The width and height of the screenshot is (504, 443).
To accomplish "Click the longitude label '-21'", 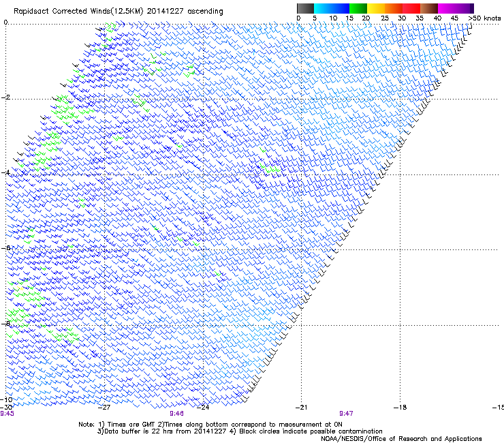I will click(302, 408).
